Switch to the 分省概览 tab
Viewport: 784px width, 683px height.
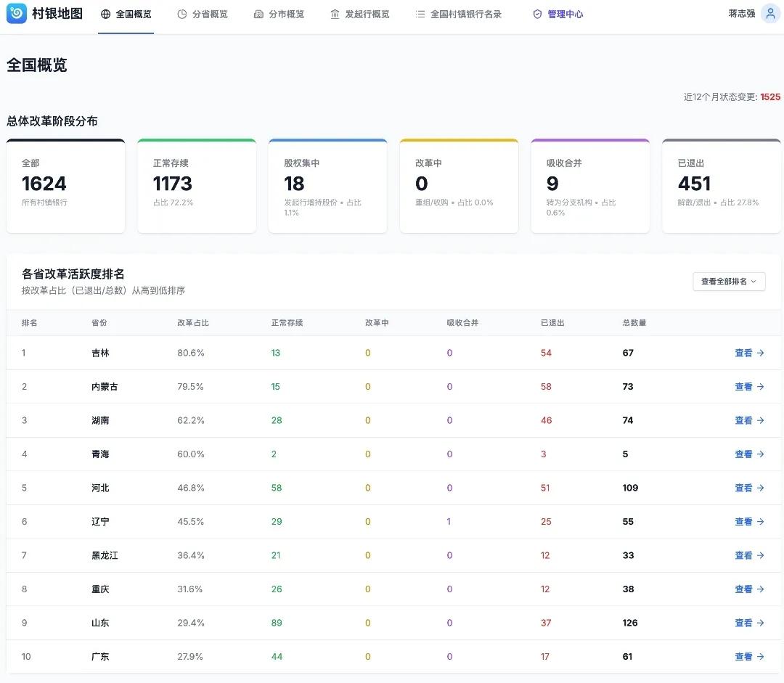(210, 15)
